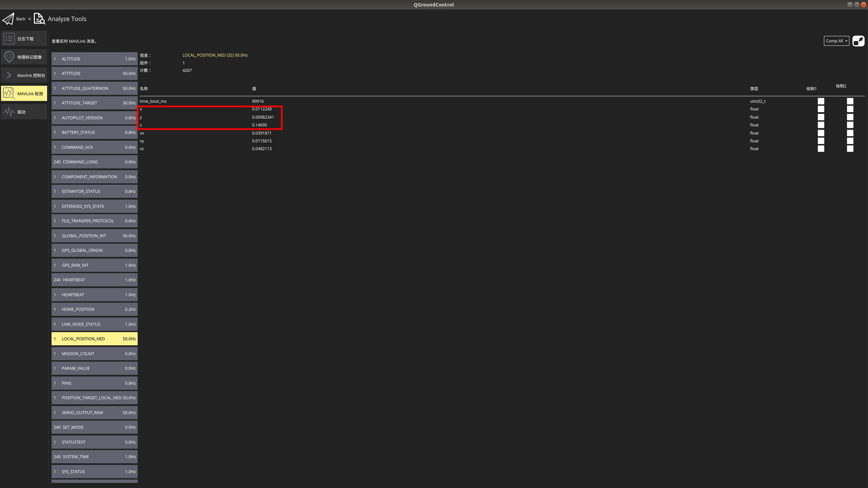This screenshot has width=868, height=488.
Task: Click the time_boot_ms value 90916
Action: (258, 101)
